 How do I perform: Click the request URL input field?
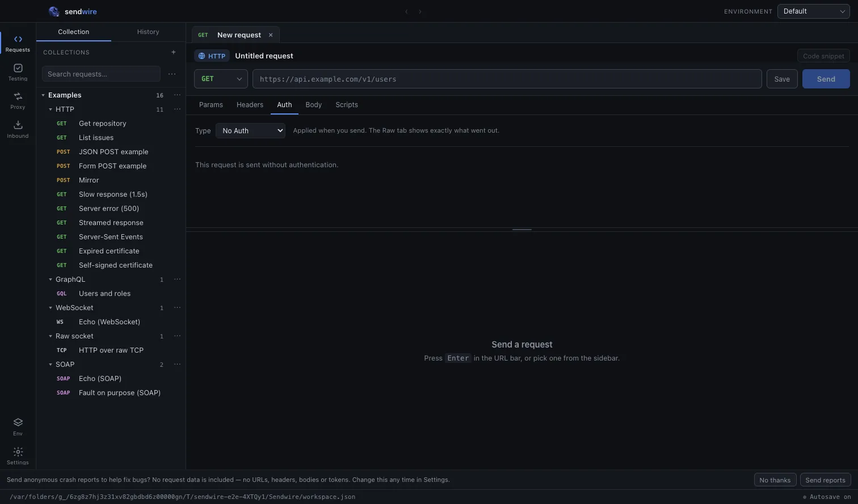[507, 79]
